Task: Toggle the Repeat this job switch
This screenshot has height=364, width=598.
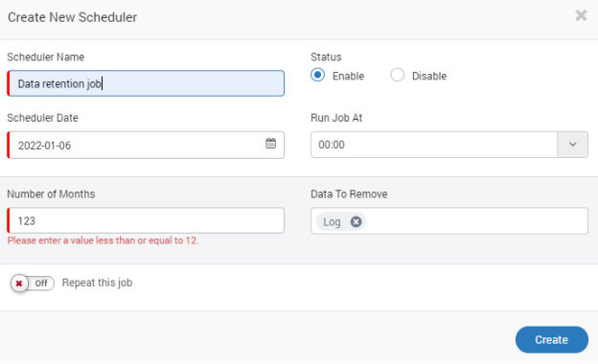Action: pyautogui.click(x=33, y=284)
